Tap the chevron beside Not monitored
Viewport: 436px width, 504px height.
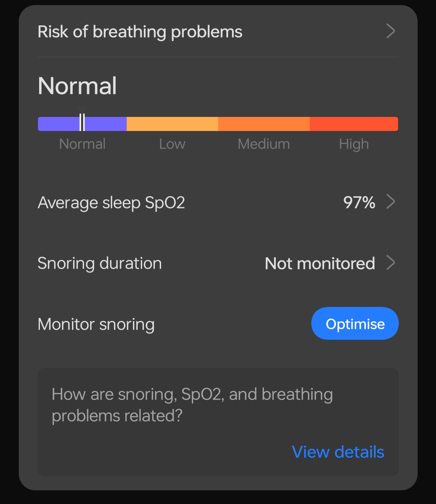coord(390,263)
